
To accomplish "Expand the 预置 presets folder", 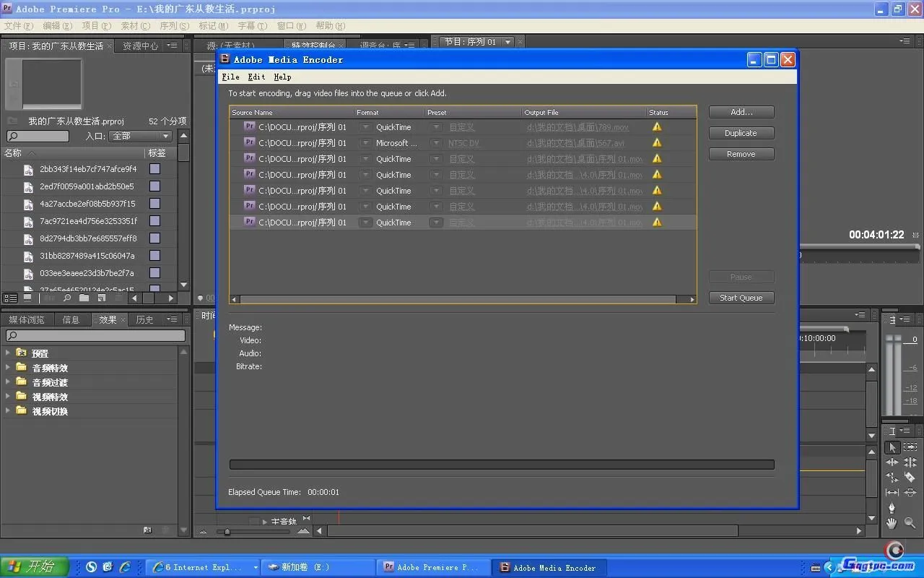I will point(8,353).
